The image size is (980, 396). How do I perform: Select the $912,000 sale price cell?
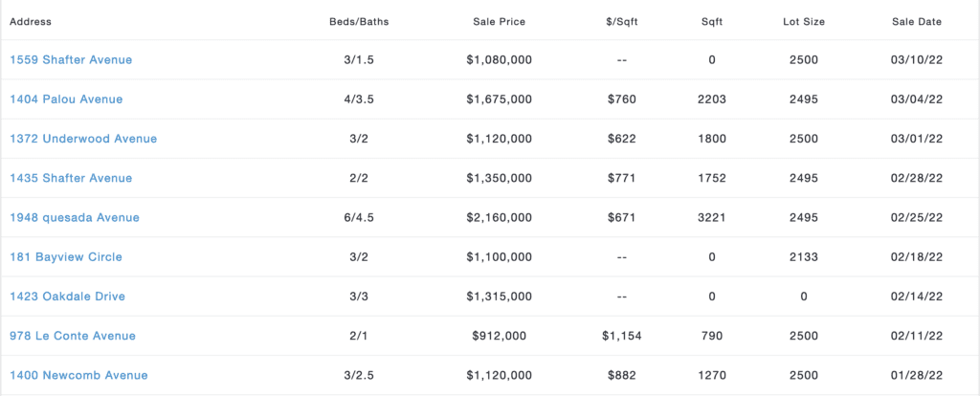click(500, 336)
